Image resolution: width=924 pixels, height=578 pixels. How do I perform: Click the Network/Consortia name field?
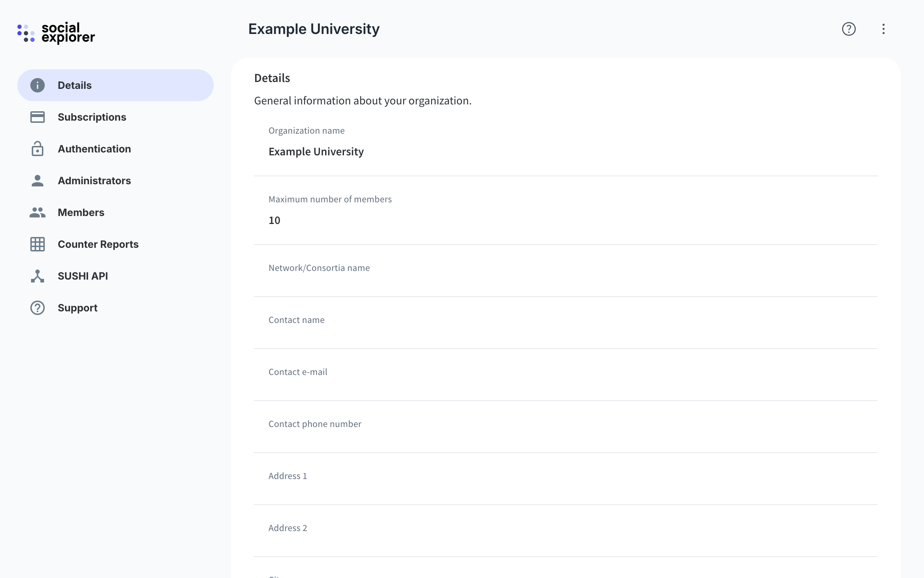[x=566, y=271]
